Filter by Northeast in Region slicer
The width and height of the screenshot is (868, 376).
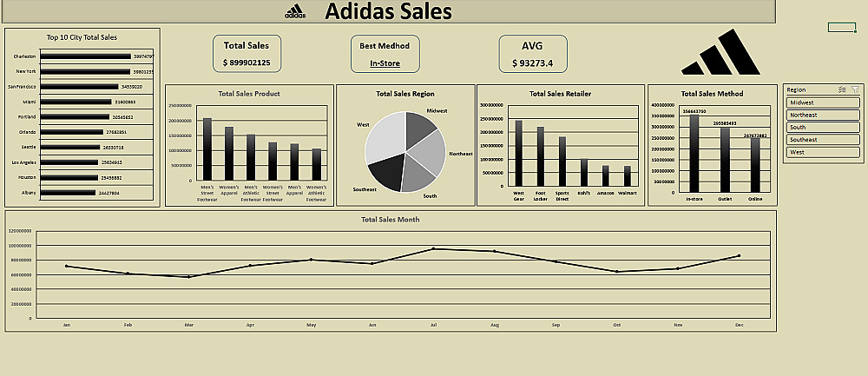(823, 115)
